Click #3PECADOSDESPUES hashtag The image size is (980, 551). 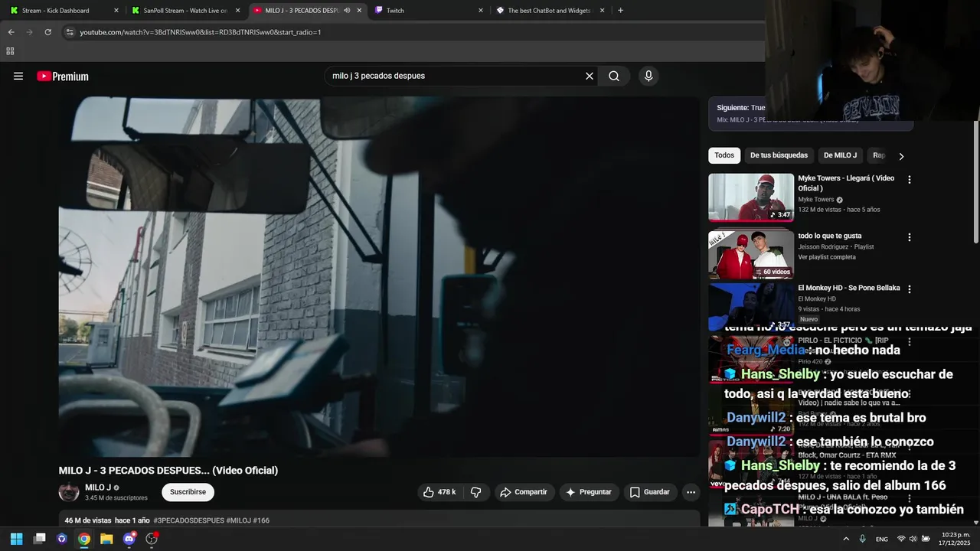tap(188, 520)
